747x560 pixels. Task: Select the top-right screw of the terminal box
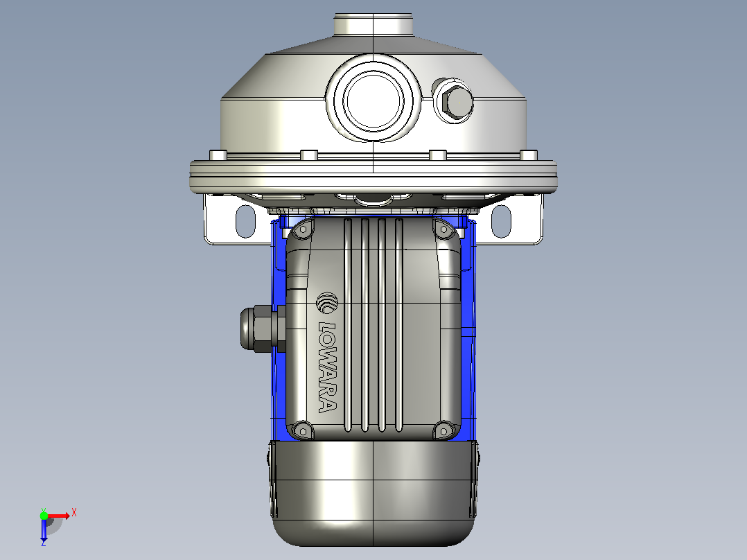tap(443, 229)
